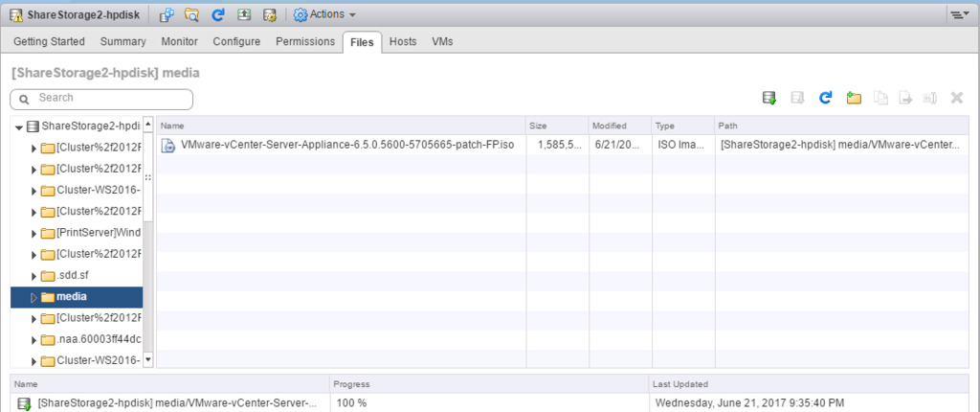Click the 1,585,5... size cell
980x412 pixels.
pyautogui.click(x=558, y=146)
